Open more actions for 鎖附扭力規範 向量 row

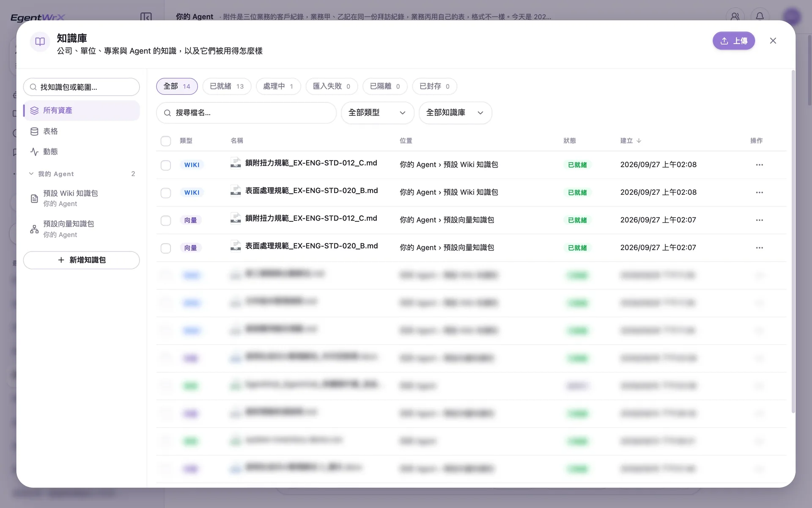759,220
